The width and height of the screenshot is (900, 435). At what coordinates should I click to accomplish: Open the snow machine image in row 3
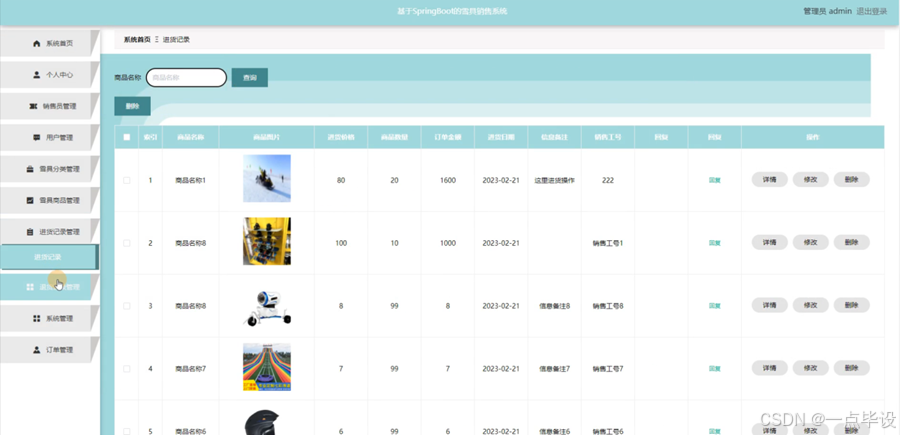click(267, 307)
